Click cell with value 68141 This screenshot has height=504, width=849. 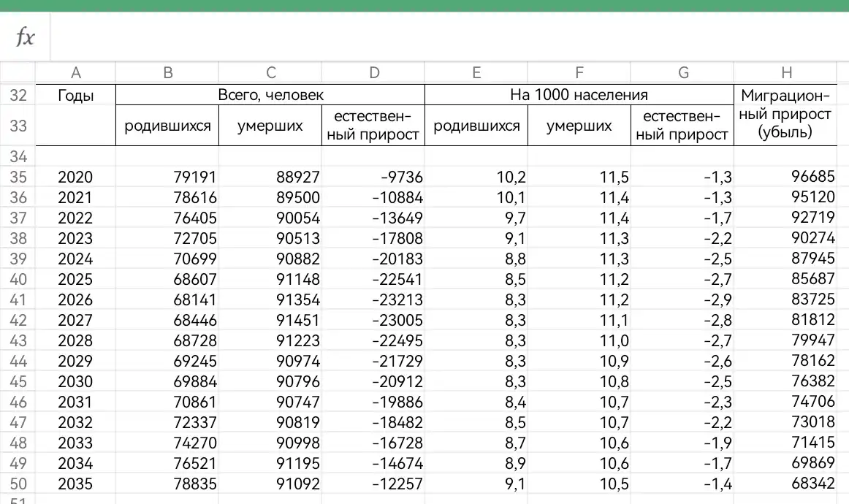click(x=167, y=300)
